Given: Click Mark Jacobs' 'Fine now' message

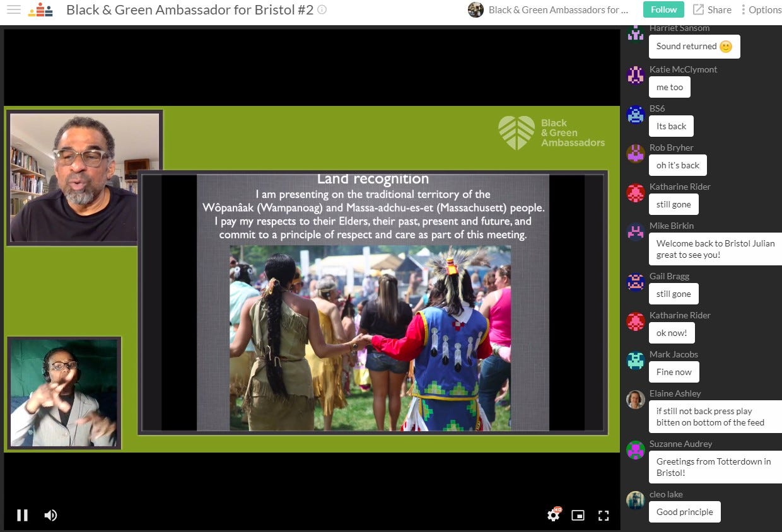Looking at the screenshot, I should pyautogui.click(x=674, y=372).
